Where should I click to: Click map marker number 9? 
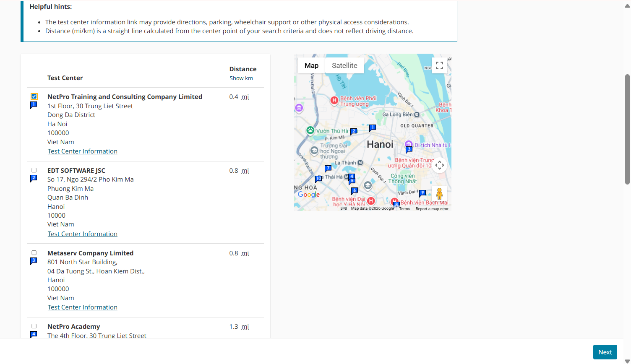422,193
